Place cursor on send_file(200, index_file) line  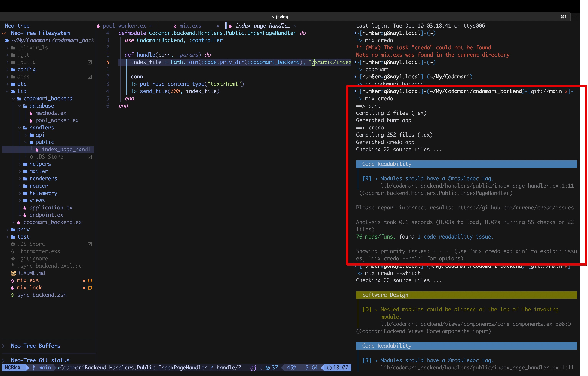coord(176,91)
